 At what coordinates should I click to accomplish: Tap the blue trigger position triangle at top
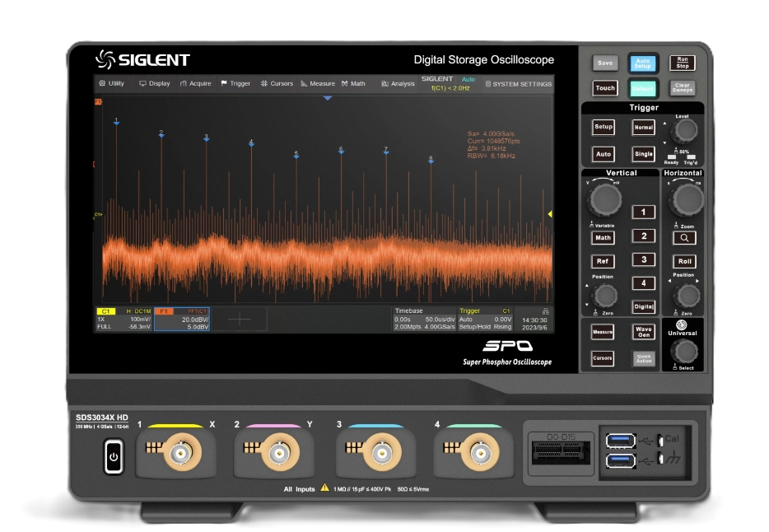(327, 98)
